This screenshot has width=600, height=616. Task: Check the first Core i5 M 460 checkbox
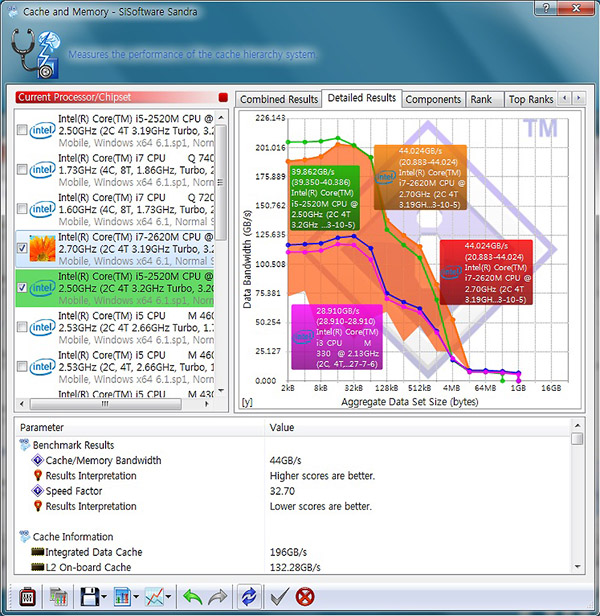tap(22, 327)
